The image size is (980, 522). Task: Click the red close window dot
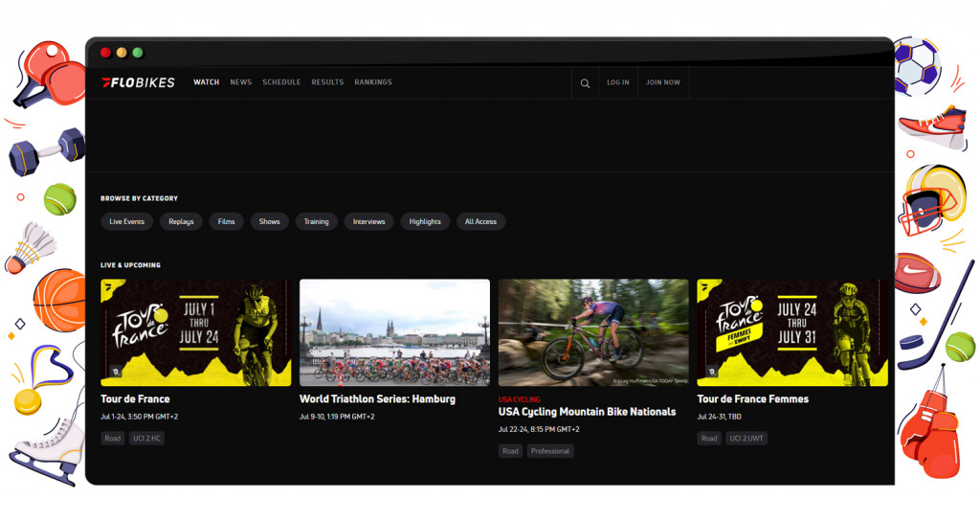[x=105, y=53]
